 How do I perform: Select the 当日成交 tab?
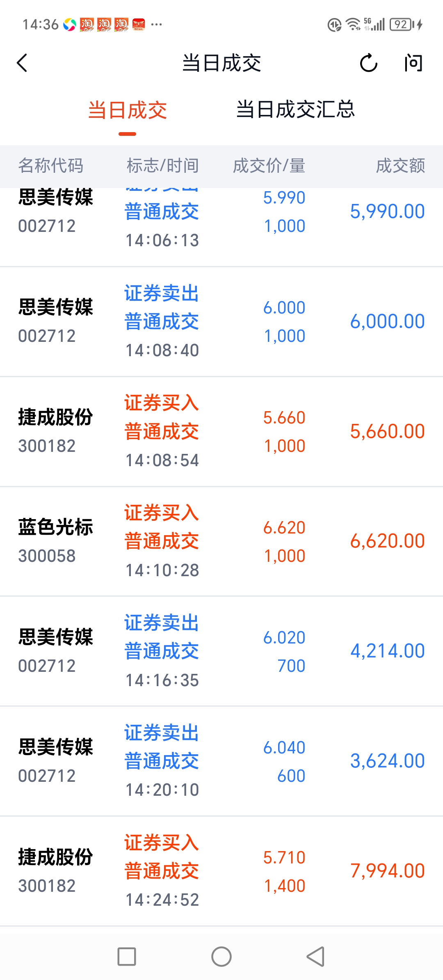(x=128, y=110)
